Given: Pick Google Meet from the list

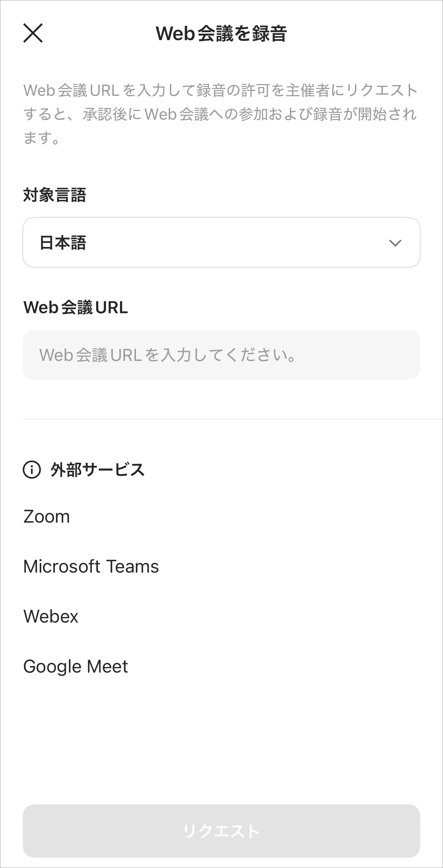Looking at the screenshot, I should click(x=75, y=667).
